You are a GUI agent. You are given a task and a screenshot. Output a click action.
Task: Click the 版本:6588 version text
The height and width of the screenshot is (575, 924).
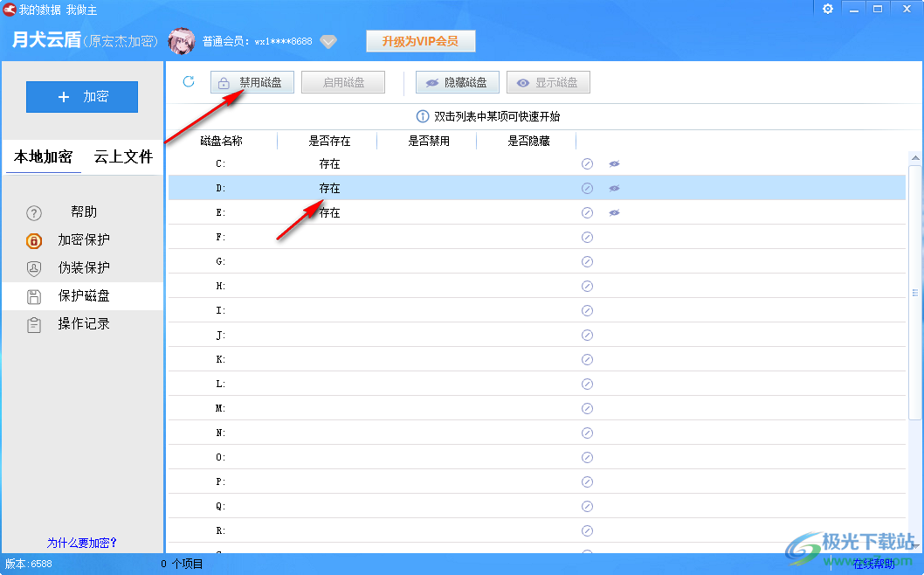(x=28, y=564)
